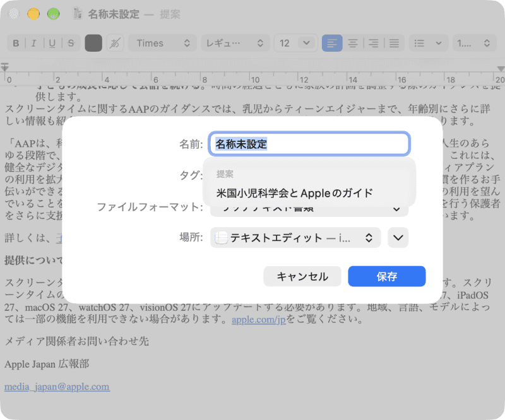
Task: Open the 場所 location popup テキストエディット
Action: (x=295, y=238)
